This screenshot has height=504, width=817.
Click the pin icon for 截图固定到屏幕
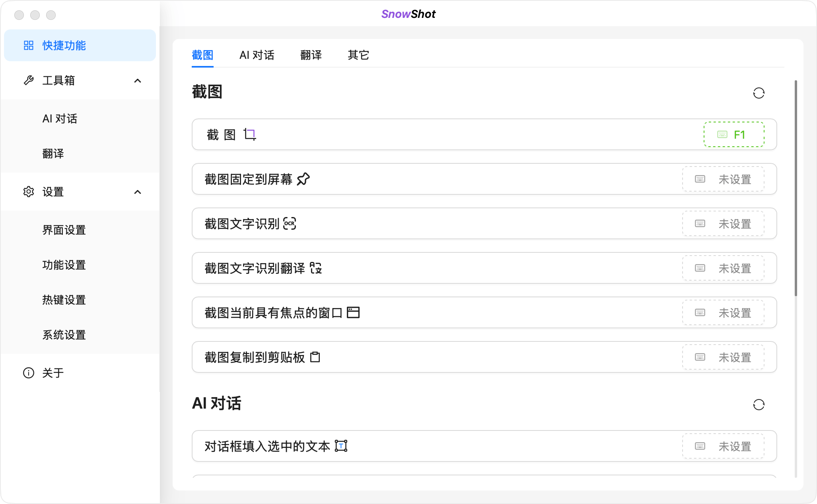pos(303,179)
